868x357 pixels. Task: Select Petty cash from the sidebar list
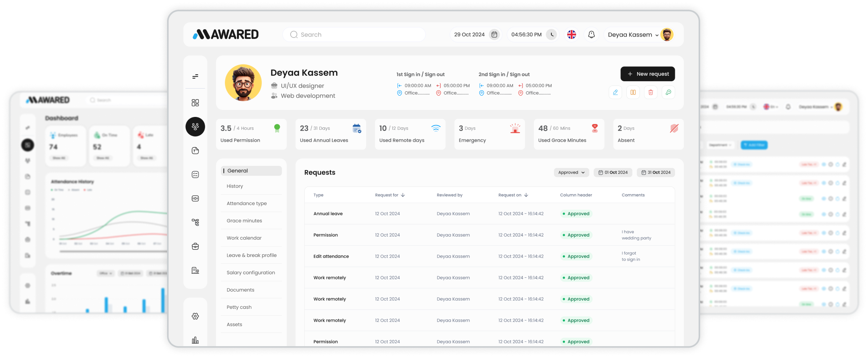point(239,307)
